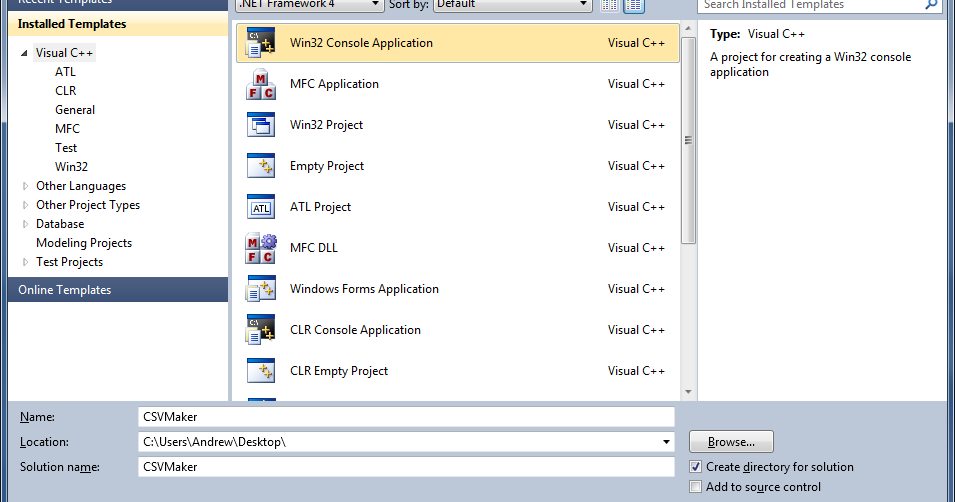
Task: Select ATL under Visual C++
Action: [66, 72]
